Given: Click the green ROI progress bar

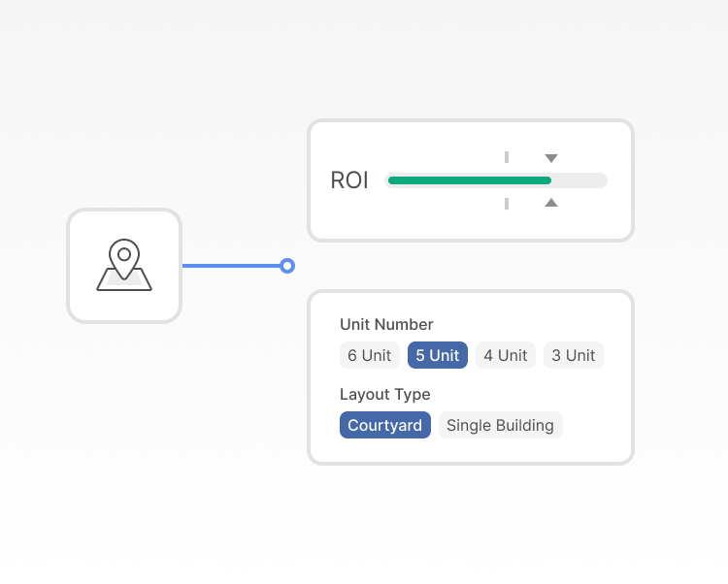Looking at the screenshot, I should point(470,180).
